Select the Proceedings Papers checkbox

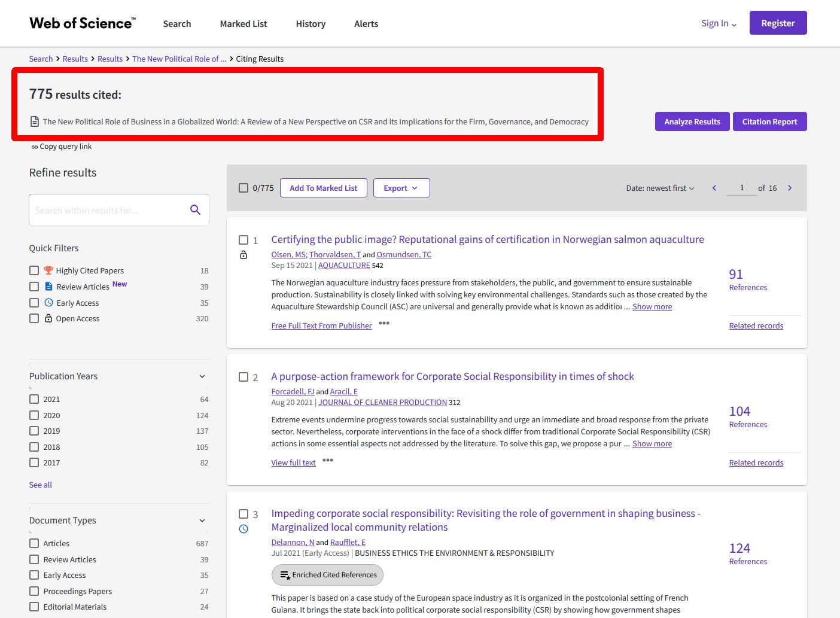click(34, 591)
